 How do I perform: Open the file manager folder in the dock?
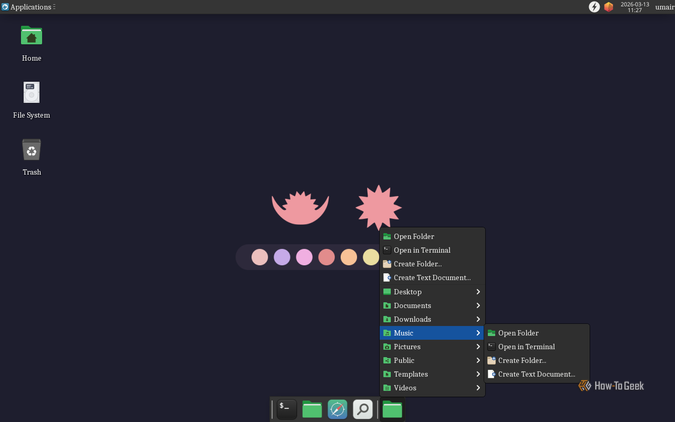point(312,409)
